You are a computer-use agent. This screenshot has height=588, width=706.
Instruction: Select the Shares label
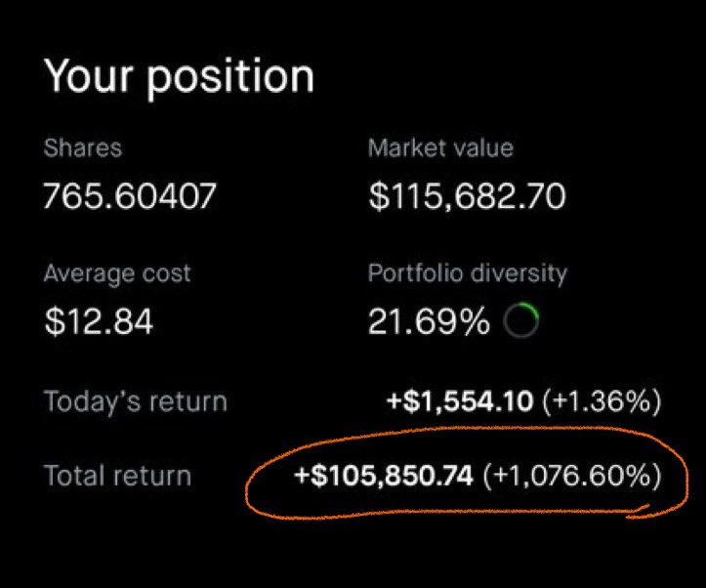click(x=83, y=148)
